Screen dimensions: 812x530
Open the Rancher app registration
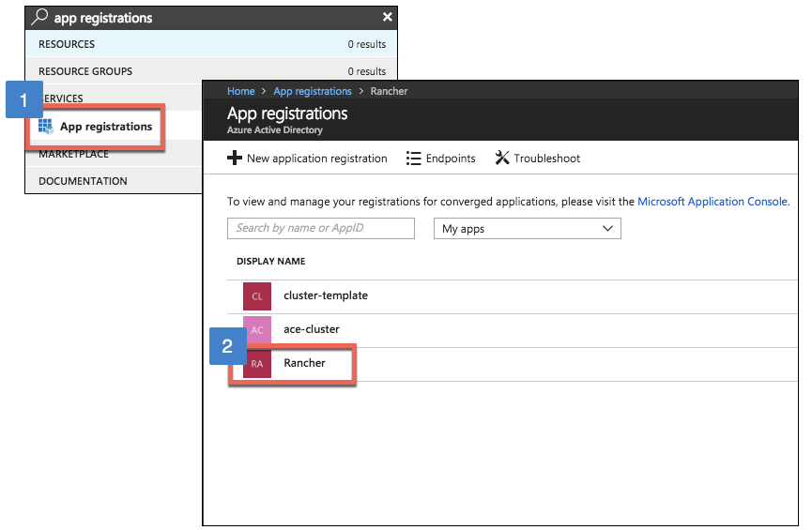pos(304,363)
